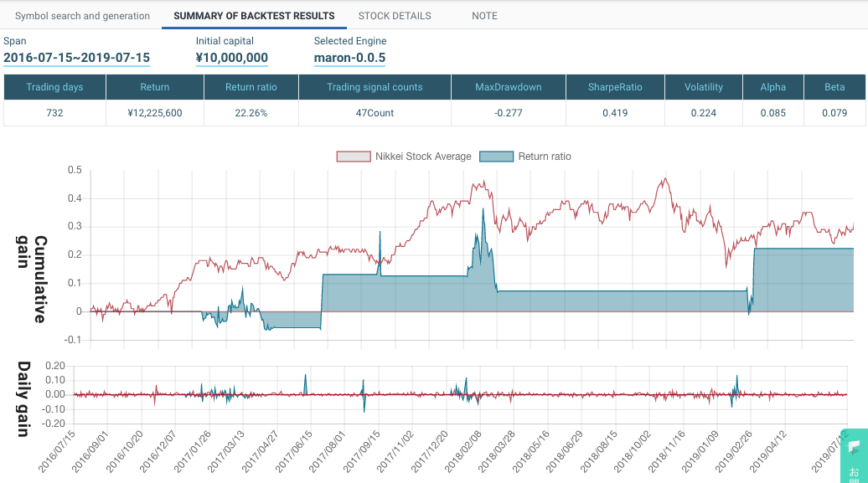This screenshot has width=868, height=483.
Task: Select the Return ratio column header
Action: tap(251, 86)
